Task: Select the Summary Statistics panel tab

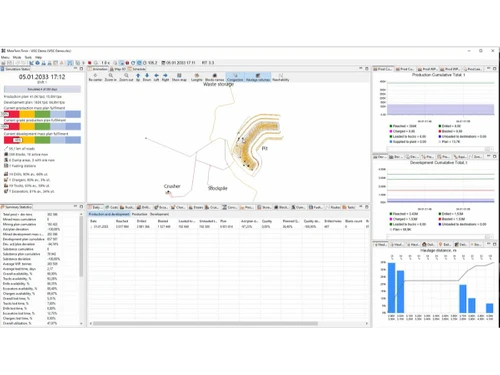Action: coord(16,207)
